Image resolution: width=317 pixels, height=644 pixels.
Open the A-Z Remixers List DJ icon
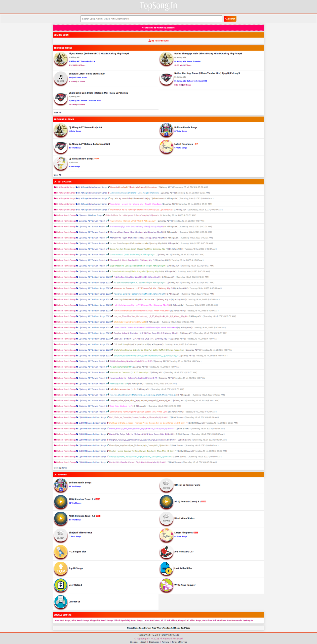pyautogui.click(x=166, y=551)
